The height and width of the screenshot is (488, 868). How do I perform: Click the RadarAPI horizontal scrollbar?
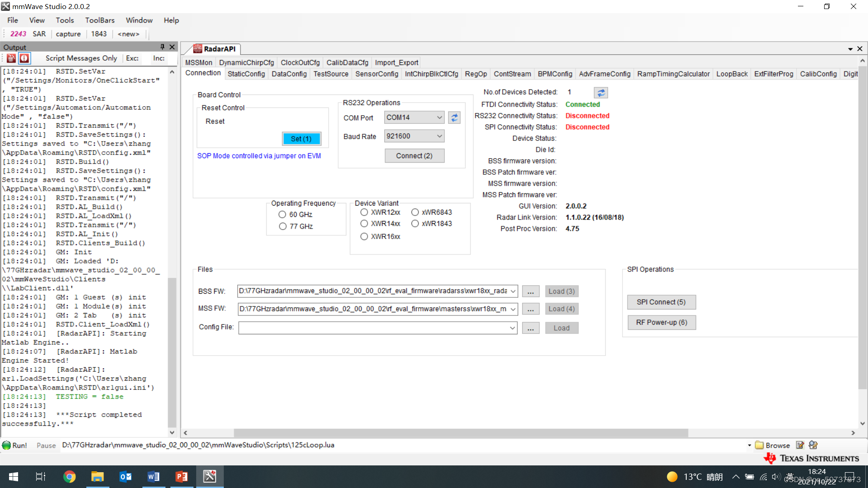click(x=461, y=433)
